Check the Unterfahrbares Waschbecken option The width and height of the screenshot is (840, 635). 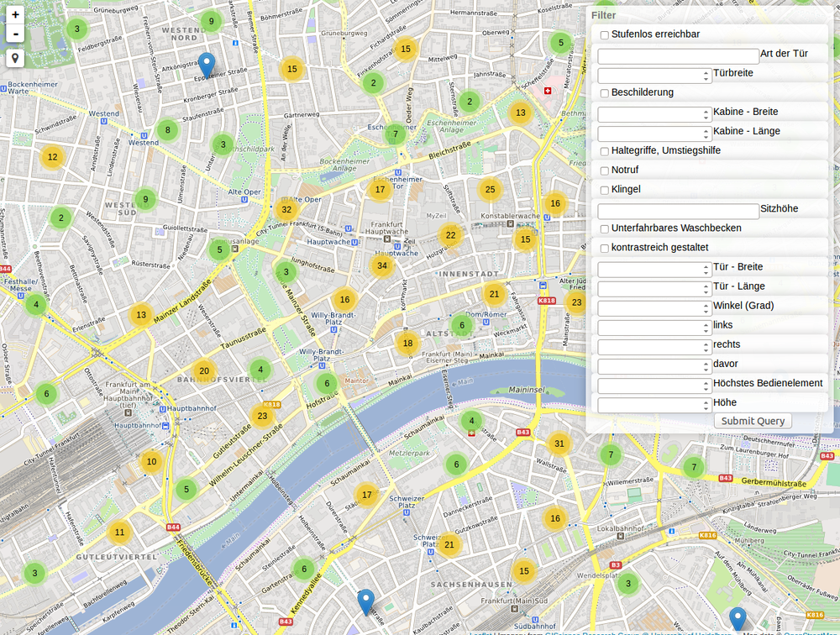[604, 228]
